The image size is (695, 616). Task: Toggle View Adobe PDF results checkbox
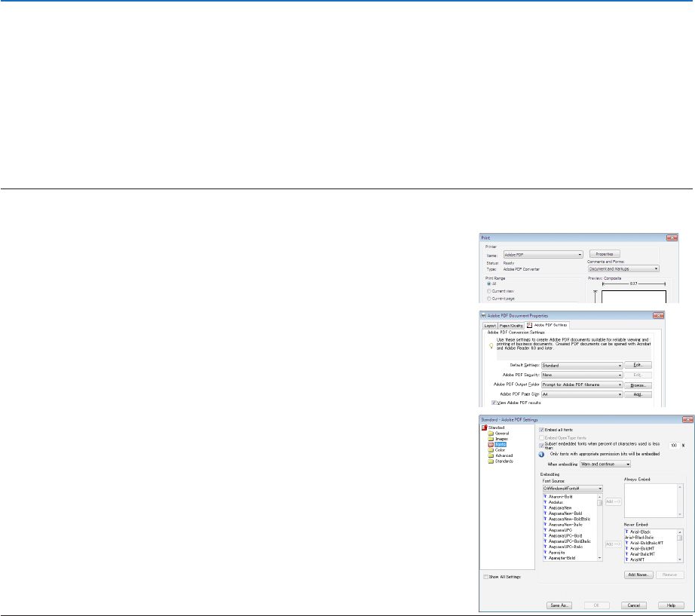coord(494,403)
